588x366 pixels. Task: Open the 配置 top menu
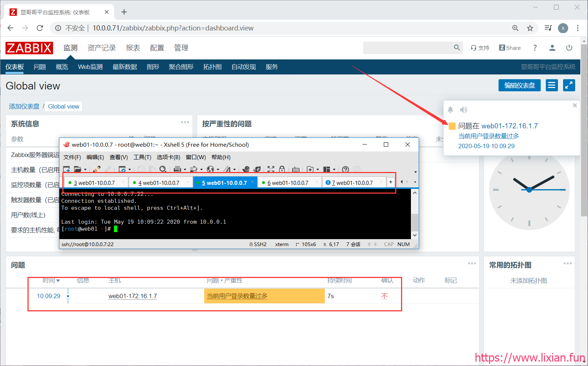click(157, 48)
